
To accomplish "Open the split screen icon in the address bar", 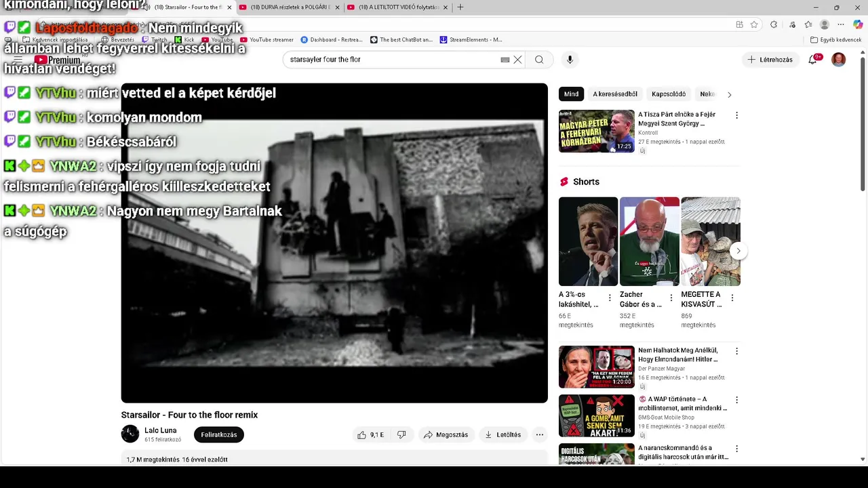I will [739, 24].
